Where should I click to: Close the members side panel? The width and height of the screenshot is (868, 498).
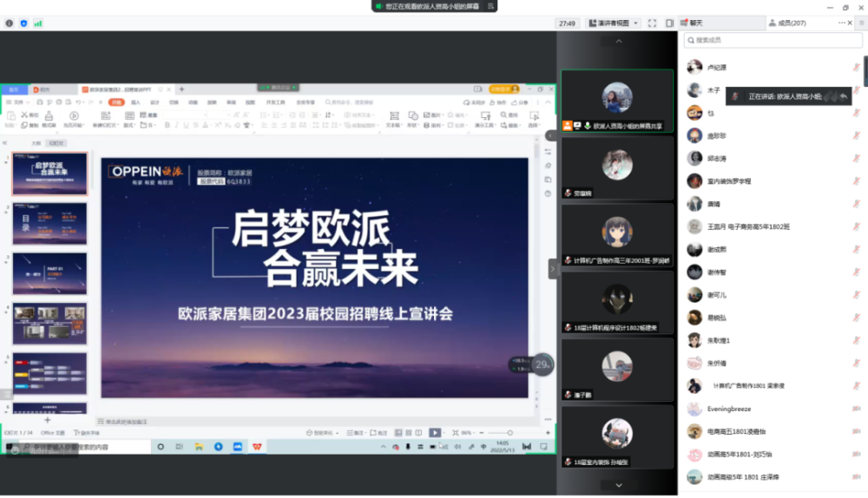(851, 23)
